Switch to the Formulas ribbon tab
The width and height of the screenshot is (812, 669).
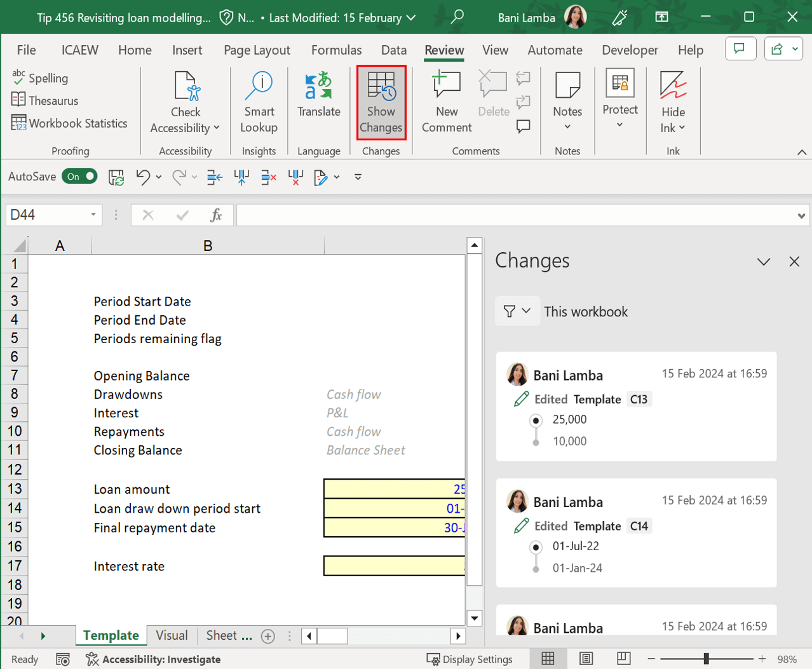pos(336,50)
